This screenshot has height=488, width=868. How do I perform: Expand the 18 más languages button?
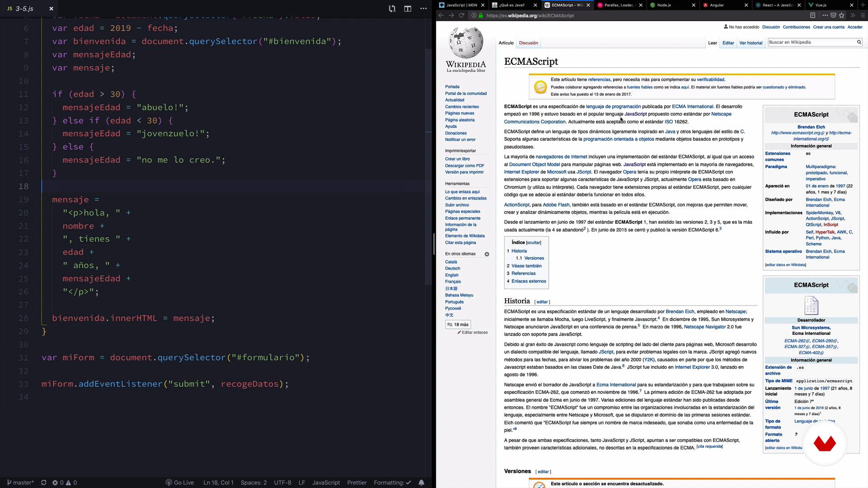458,324
